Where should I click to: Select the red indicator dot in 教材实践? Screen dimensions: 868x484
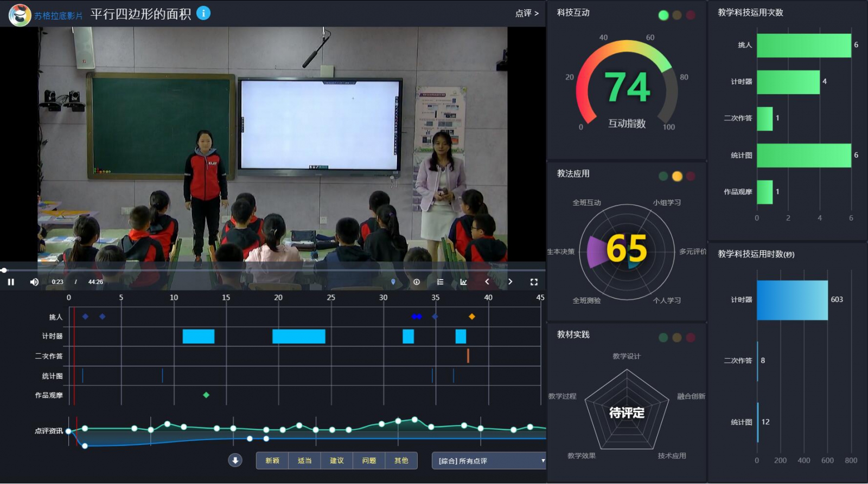pyautogui.click(x=691, y=338)
